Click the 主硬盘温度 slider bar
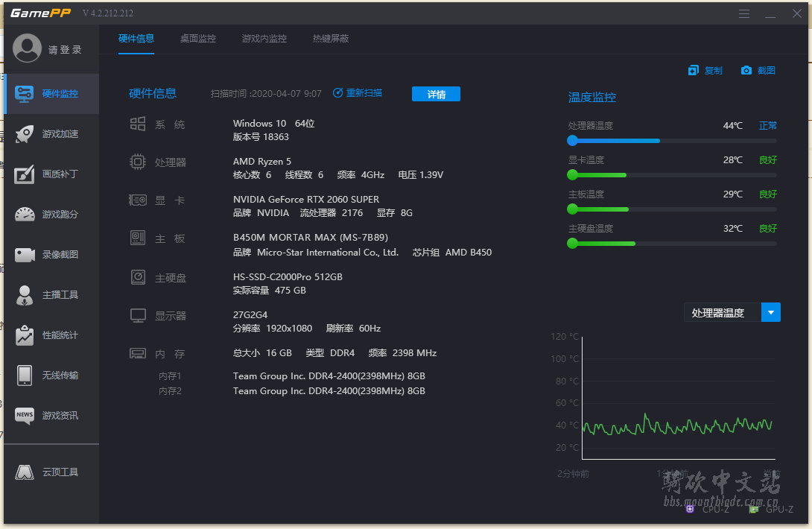The image size is (812, 529). (672, 243)
